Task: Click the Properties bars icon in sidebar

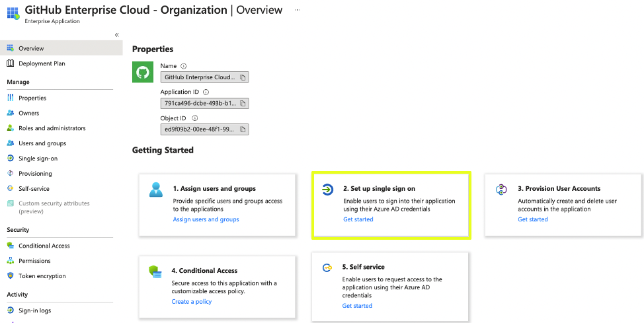Action: click(x=11, y=98)
